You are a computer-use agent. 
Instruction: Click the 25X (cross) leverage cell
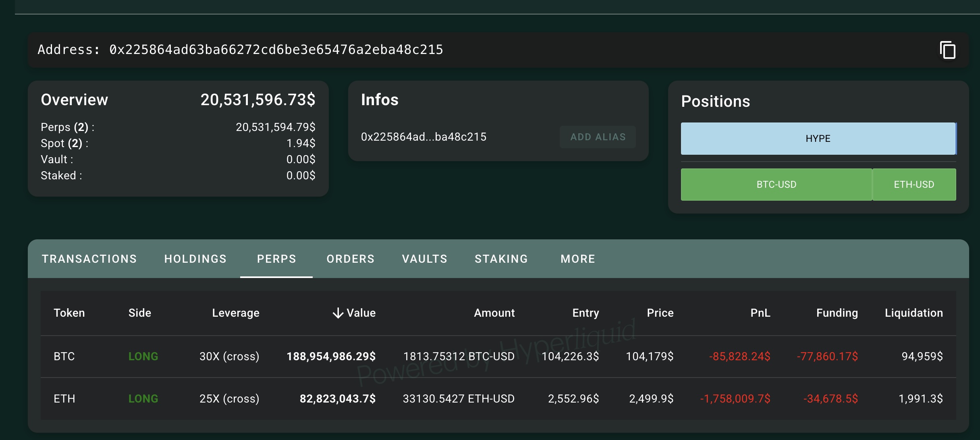tap(229, 399)
